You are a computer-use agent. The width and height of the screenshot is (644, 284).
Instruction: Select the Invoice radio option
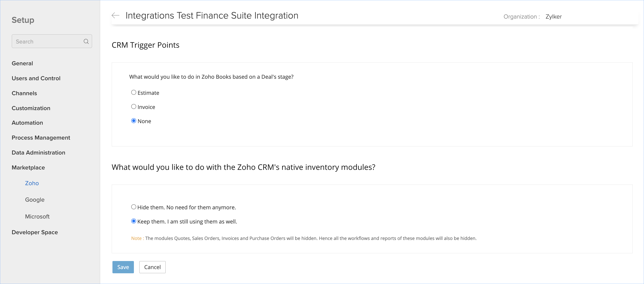[134, 107]
